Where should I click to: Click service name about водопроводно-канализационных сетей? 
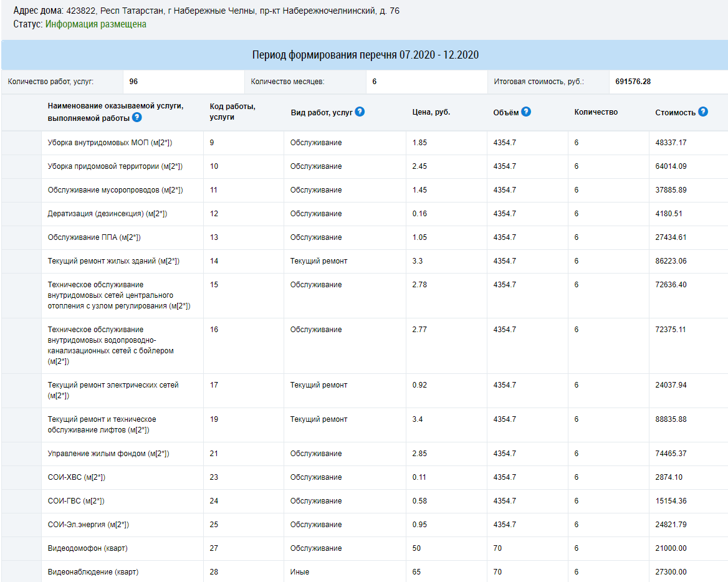click(110, 345)
